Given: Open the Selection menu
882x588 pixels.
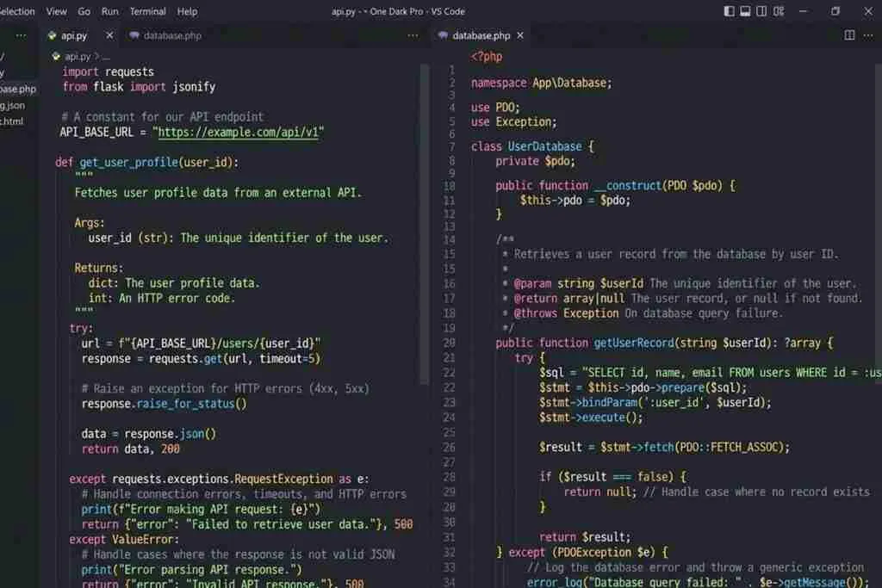Looking at the screenshot, I should click(16, 11).
